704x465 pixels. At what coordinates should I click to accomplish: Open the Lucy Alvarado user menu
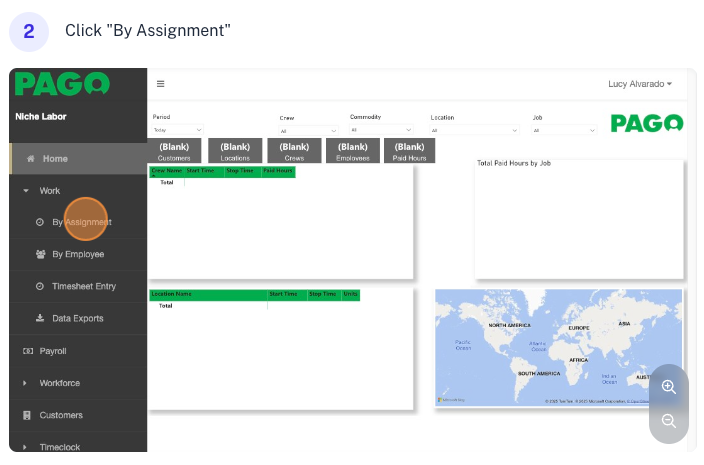(x=640, y=84)
